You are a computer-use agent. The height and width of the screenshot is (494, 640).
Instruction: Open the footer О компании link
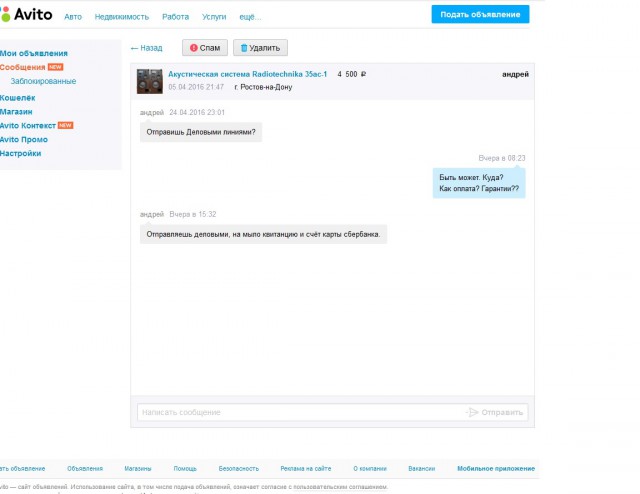tap(370, 469)
